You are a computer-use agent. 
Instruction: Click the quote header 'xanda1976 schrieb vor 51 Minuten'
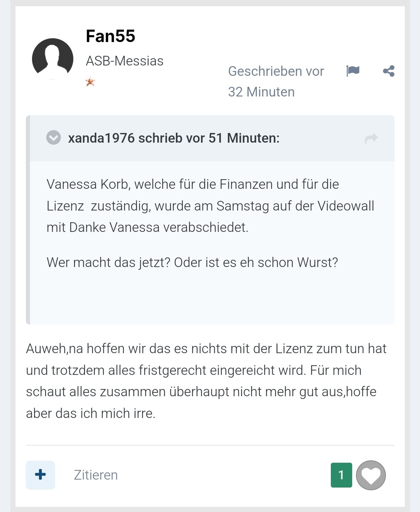point(174,138)
